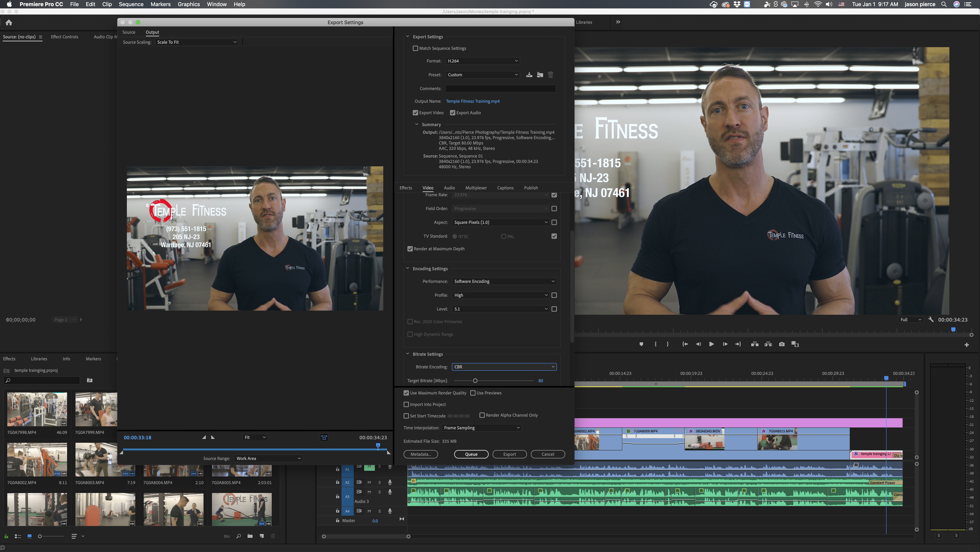This screenshot has width=980, height=552.
Task: Open the Source Range Work Area dropdown
Action: click(269, 458)
